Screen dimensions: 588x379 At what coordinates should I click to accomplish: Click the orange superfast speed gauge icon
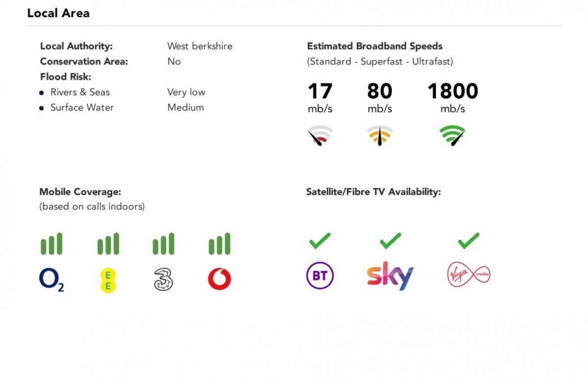(x=380, y=136)
